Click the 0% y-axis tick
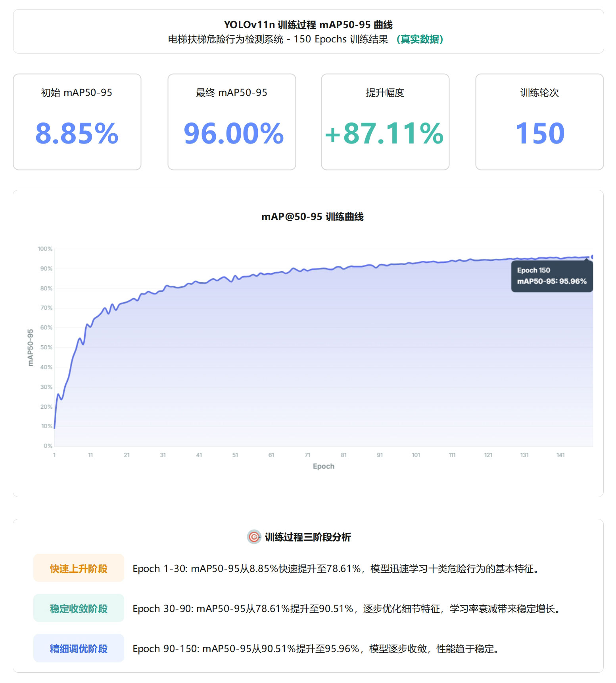 pos(48,446)
